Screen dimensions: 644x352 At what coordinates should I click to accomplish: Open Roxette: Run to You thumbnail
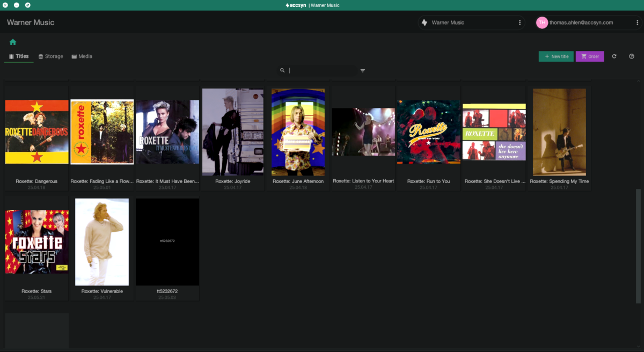tap(428, 132)
